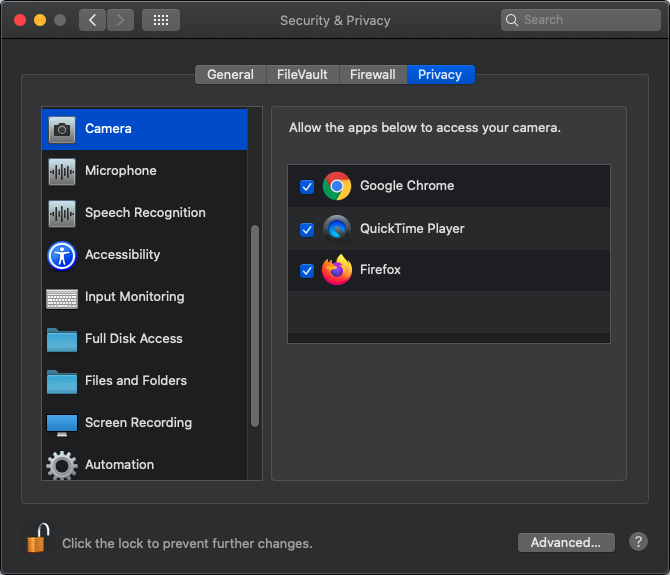This screenshot has width=670, height=575.
Task: Open the Advanced… settings button
Action: 566,542
